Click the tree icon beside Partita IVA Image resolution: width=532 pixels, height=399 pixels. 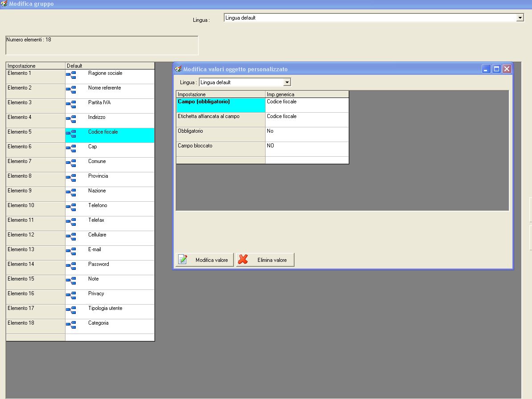coord(71,104)
